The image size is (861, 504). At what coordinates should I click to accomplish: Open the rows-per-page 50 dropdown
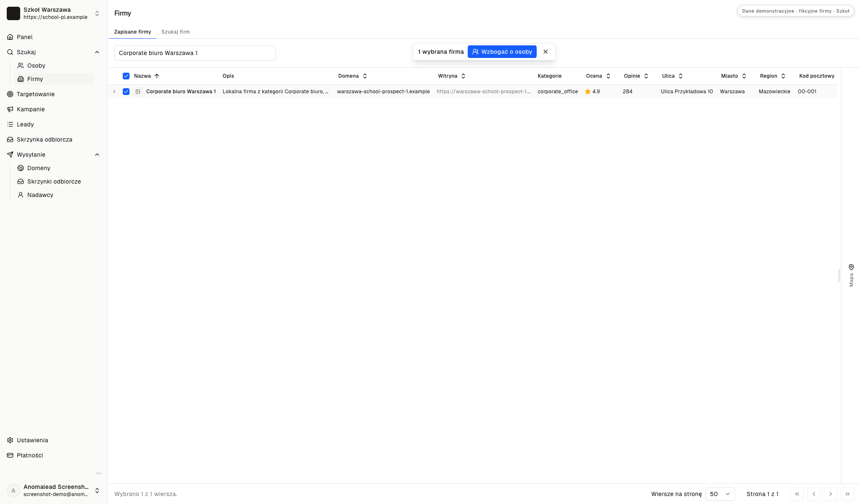pos(720,494)
